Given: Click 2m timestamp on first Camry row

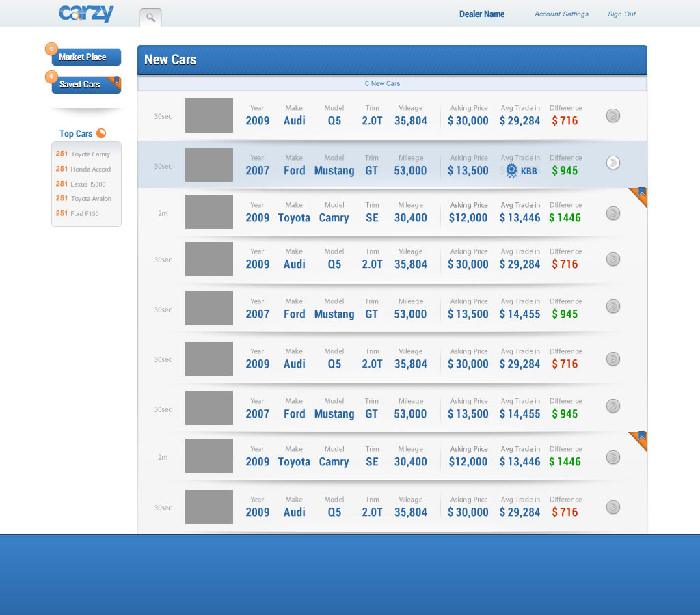Looking at the screenshot, I should (163, 213).
